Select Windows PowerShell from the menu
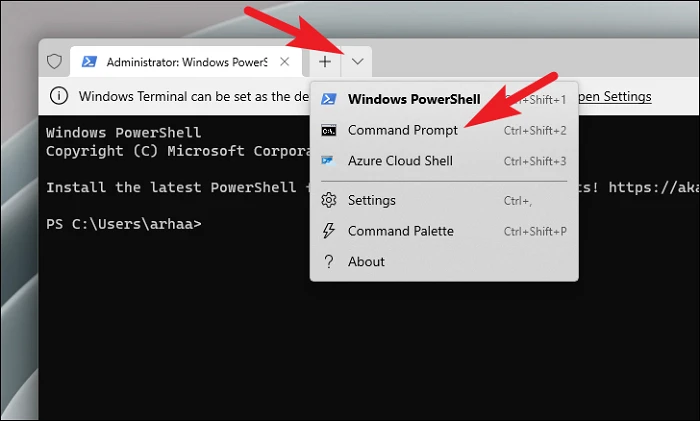700x421 pixels. click(444, 99)
